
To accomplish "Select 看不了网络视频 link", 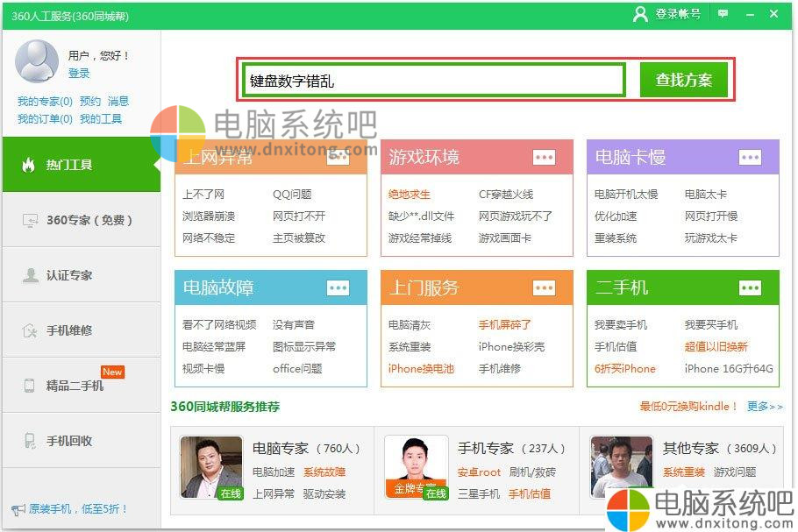I will (219, 324).
